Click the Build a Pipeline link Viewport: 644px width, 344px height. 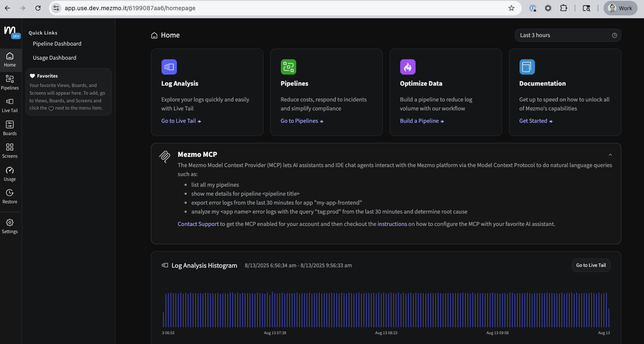[x=422, y=121]
